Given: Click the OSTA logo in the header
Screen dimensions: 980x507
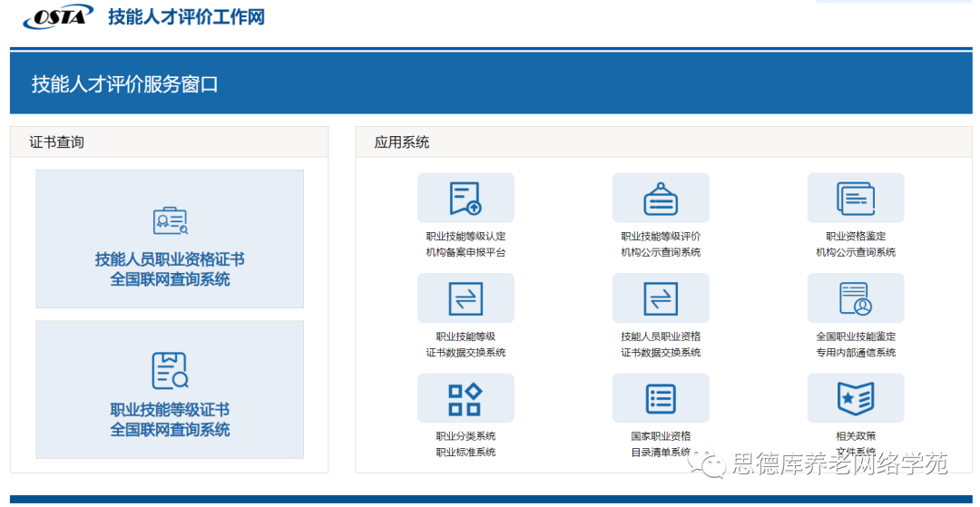Looking at the screenshot, I should [x=58, y=17].
